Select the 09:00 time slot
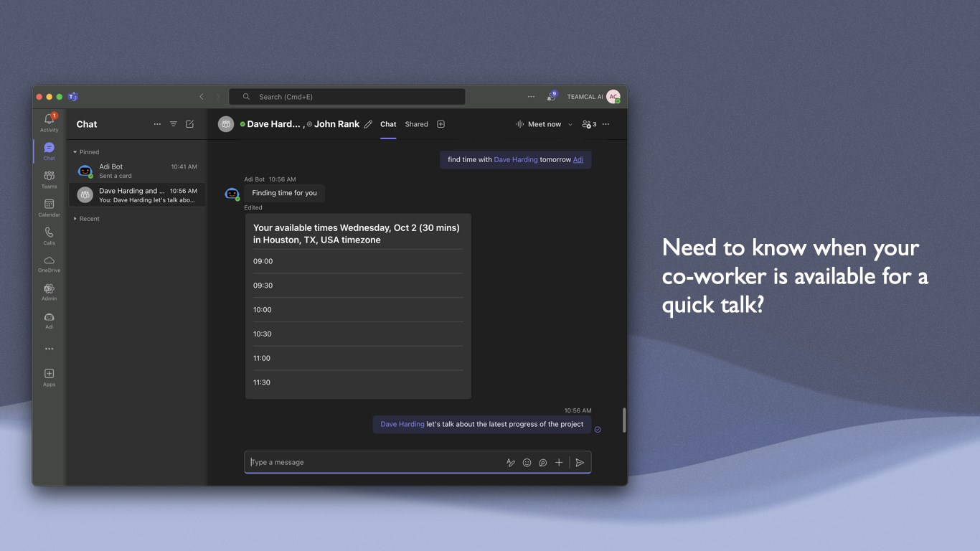This screenshot has height=551, width=980. (x=358, y=261)
